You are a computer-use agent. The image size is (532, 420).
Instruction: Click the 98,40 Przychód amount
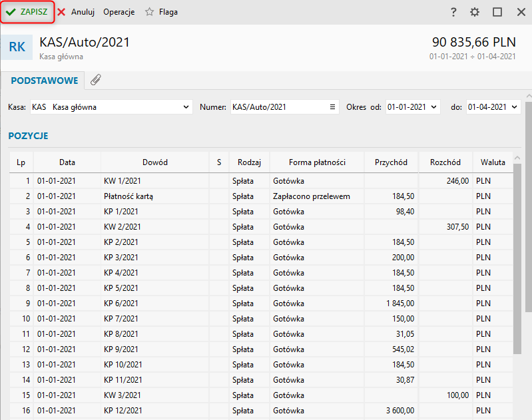click(x=405, y=212)
